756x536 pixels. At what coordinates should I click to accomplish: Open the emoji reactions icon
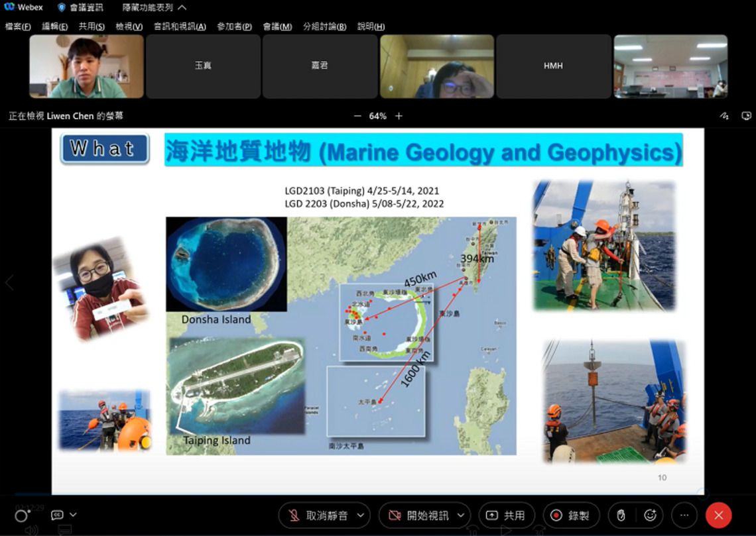[x=651, y=515]
